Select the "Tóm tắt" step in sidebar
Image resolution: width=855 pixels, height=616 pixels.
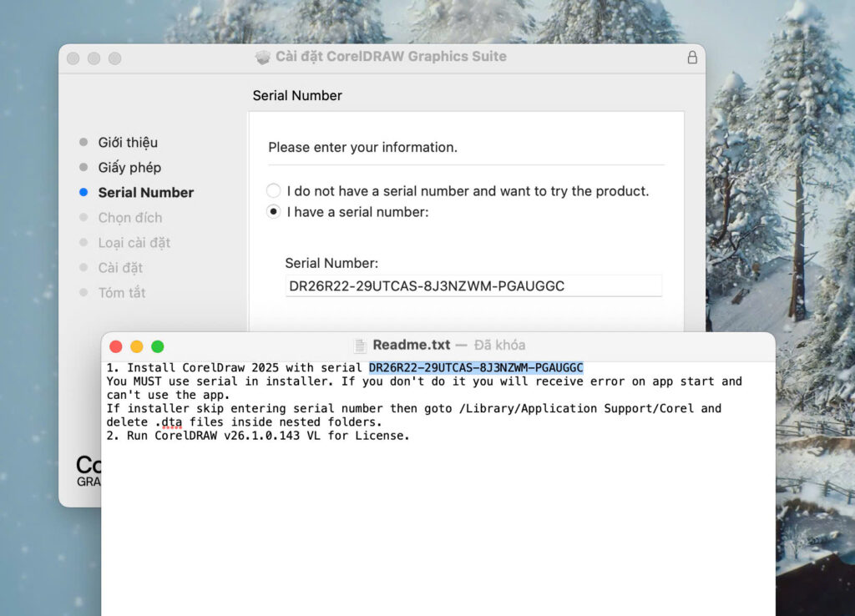[x=122, y=293]
